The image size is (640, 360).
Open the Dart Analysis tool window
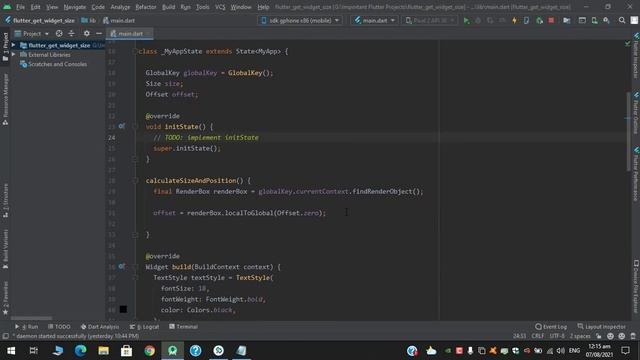pyautogui.click(x=100, y=327)
